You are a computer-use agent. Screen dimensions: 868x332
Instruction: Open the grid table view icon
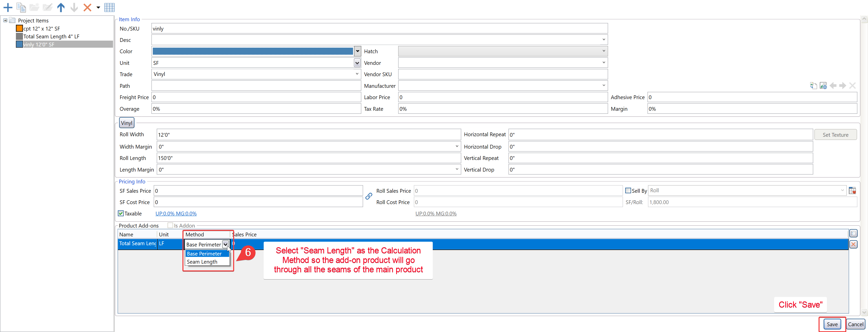coord(110,7)
